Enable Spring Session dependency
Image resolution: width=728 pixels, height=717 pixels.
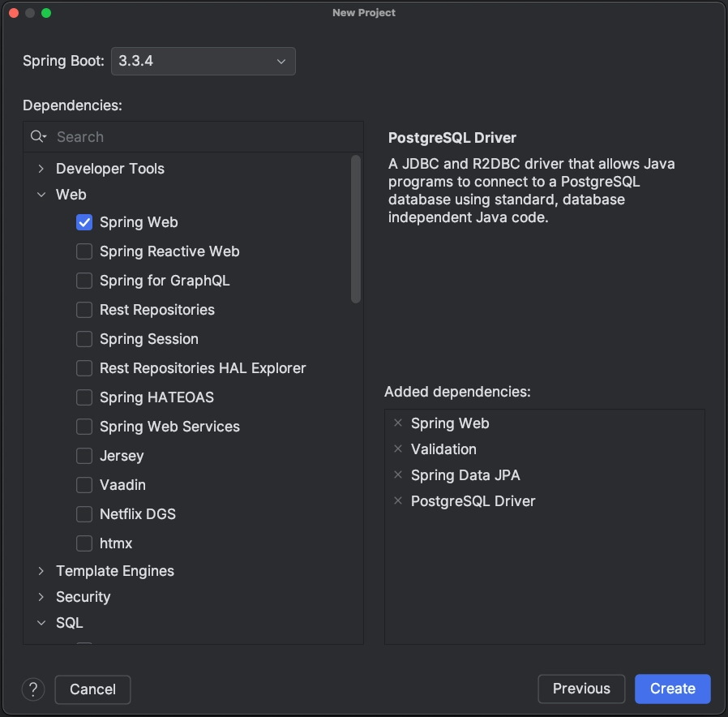tap(84, 339)
